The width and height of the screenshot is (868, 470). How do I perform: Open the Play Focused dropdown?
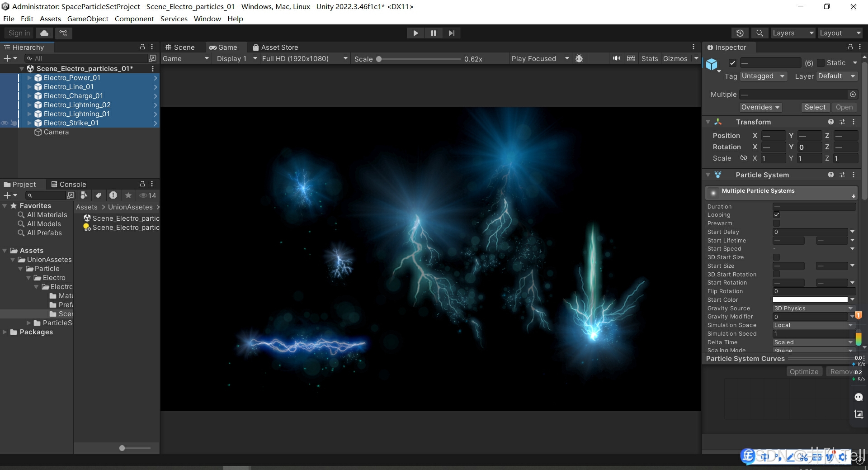tap(540, 58)
